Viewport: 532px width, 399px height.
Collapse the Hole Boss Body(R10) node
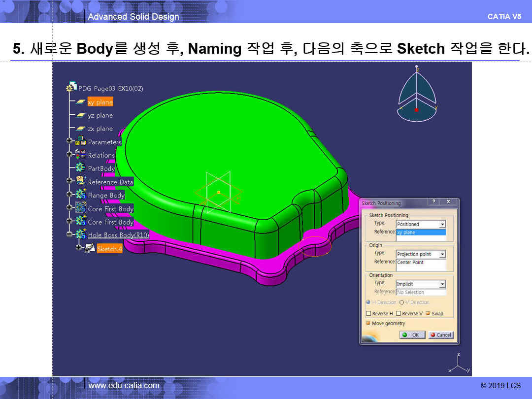69,235
